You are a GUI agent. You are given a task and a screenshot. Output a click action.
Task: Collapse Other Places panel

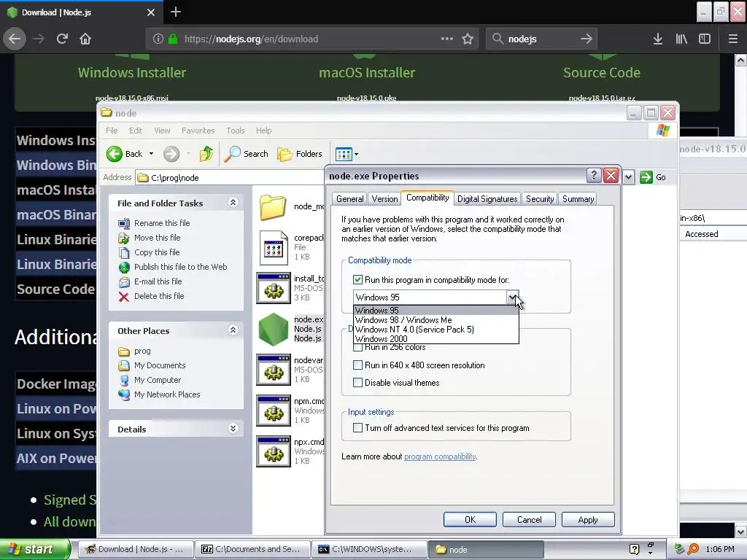pos(233,330)
